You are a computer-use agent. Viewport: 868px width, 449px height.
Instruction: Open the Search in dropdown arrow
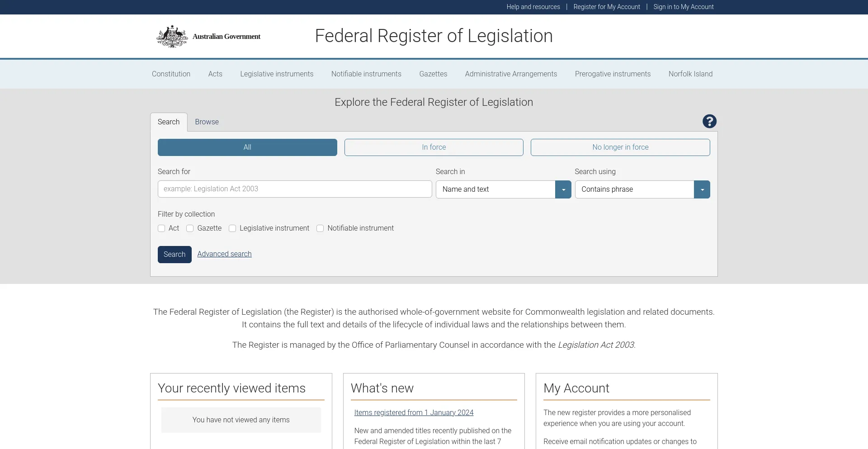coord(563,189)
